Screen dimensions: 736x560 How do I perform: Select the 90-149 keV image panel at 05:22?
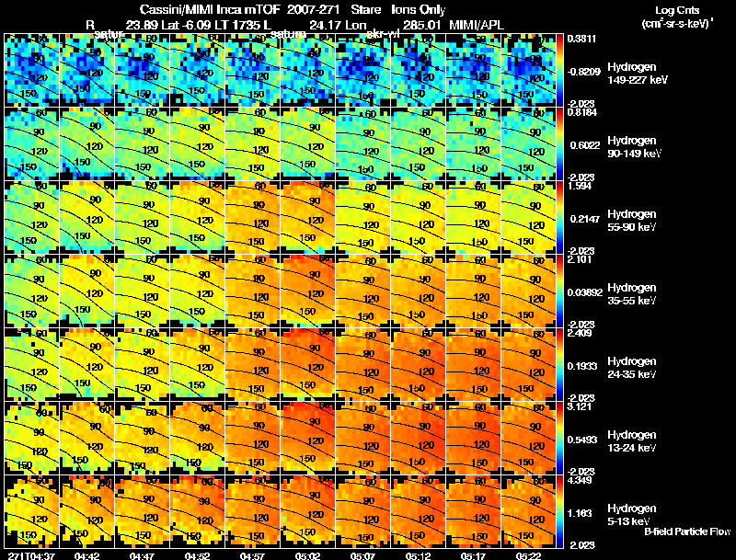528,143
